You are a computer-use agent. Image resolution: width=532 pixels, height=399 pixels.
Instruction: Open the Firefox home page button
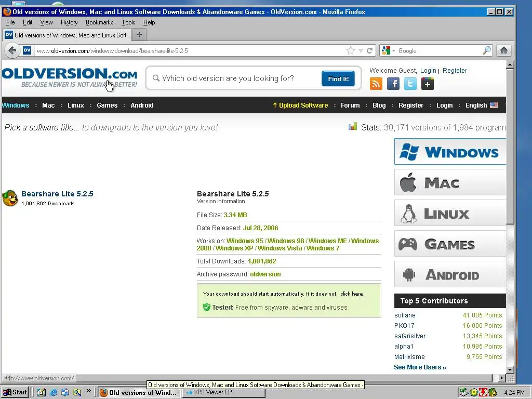[504, 50]
